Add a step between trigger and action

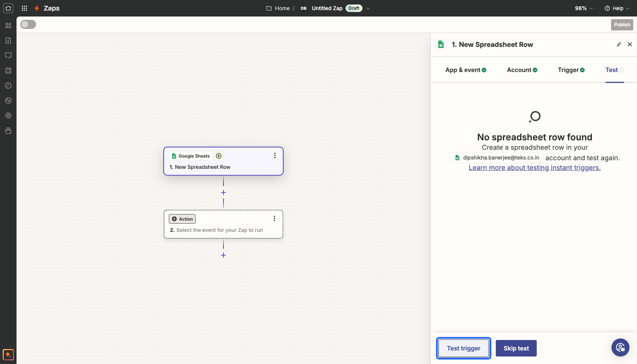223,193
